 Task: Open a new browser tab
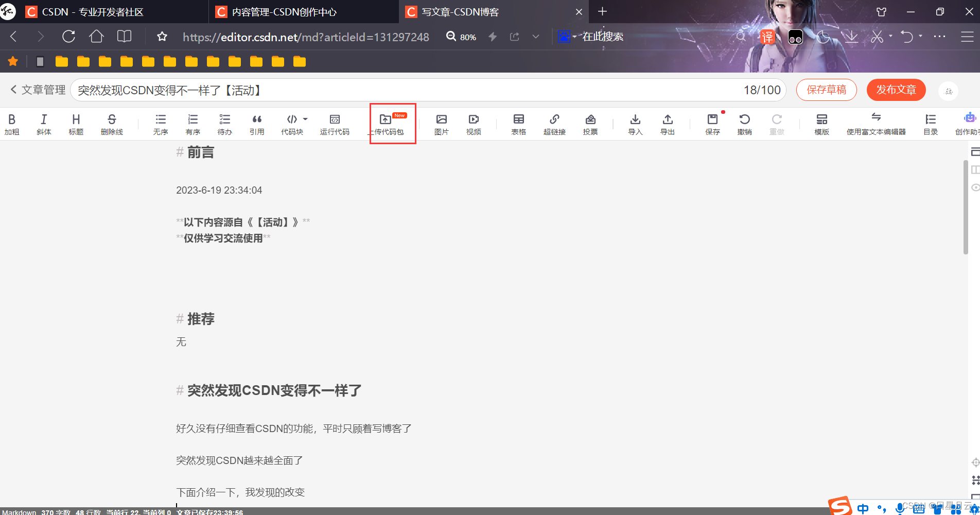(x=602, y=11)
